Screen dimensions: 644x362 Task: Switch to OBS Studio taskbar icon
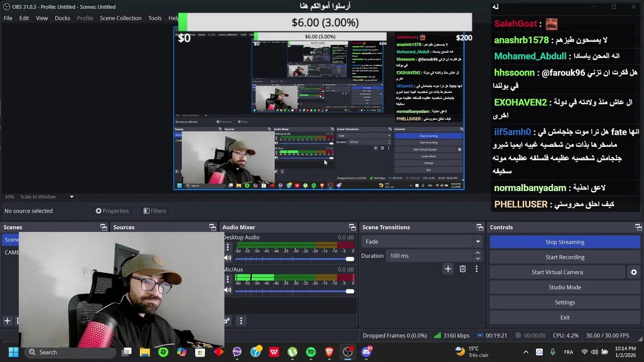click(x=348, y=352)
